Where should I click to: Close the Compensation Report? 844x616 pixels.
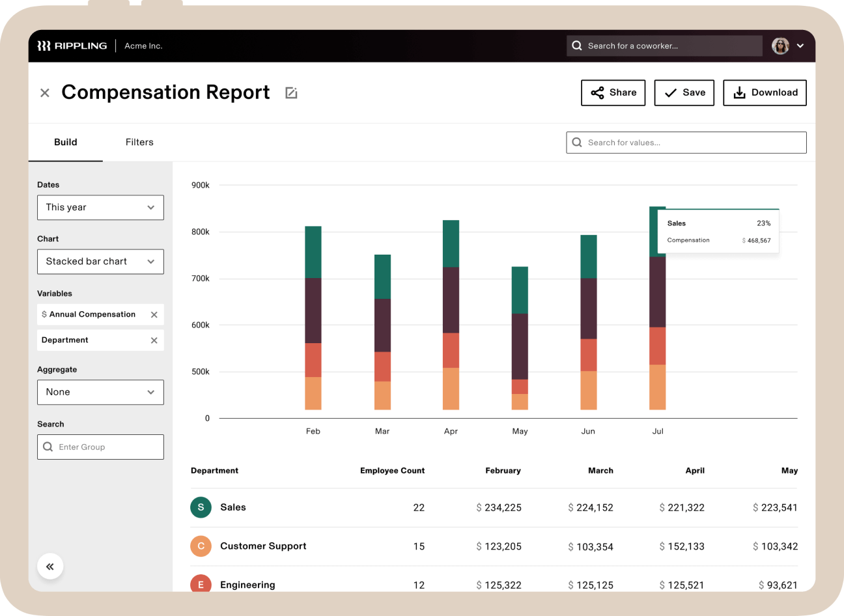point(45,93)
